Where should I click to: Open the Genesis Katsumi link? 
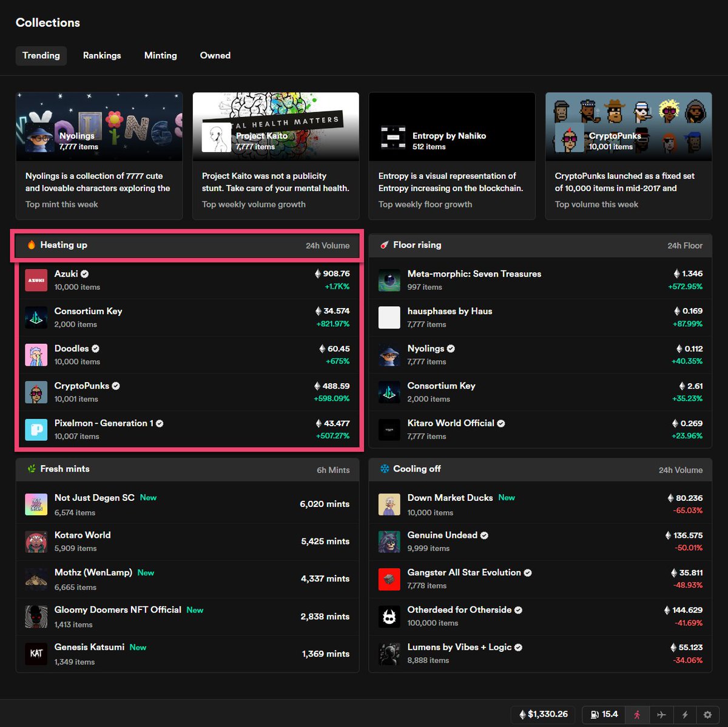pyautogui.click(x=89, y=647)
